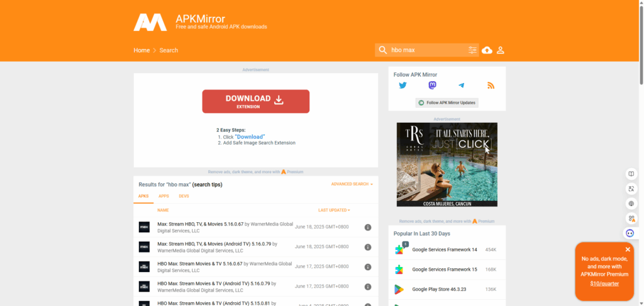Image resolution: width=644 pixels, height=306 pixels.
Task: Click the browser sidebar robot assistant icon
Action: point(630,233)
